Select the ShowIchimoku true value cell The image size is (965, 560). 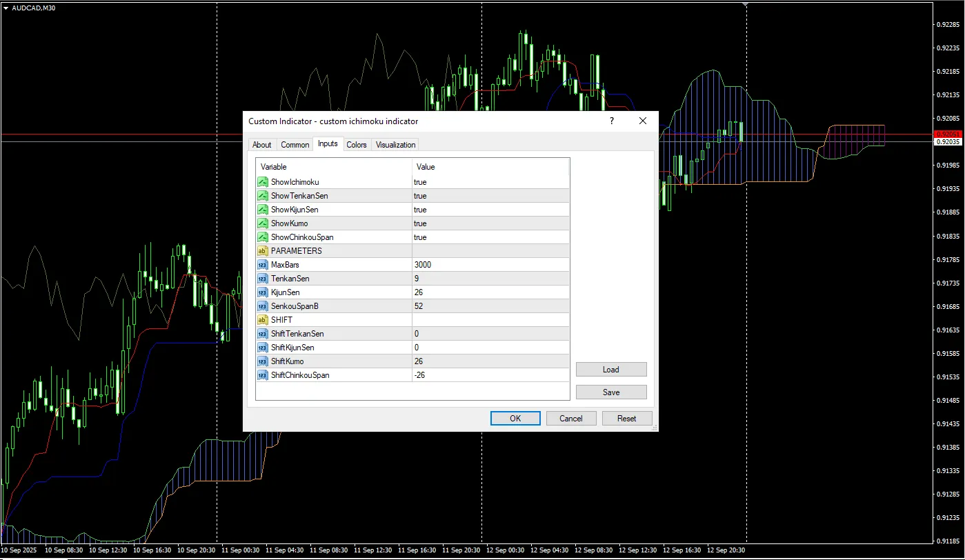click(420, 182)
